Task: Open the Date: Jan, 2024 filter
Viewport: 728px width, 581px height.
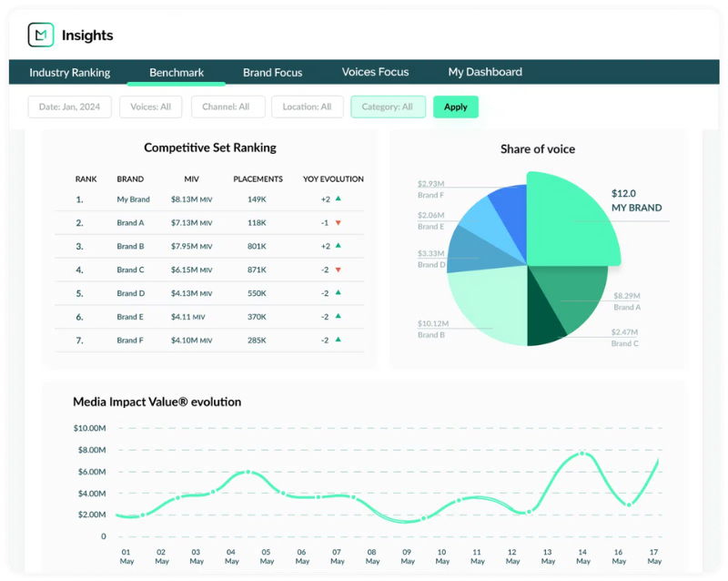Action: pos(69,107)
